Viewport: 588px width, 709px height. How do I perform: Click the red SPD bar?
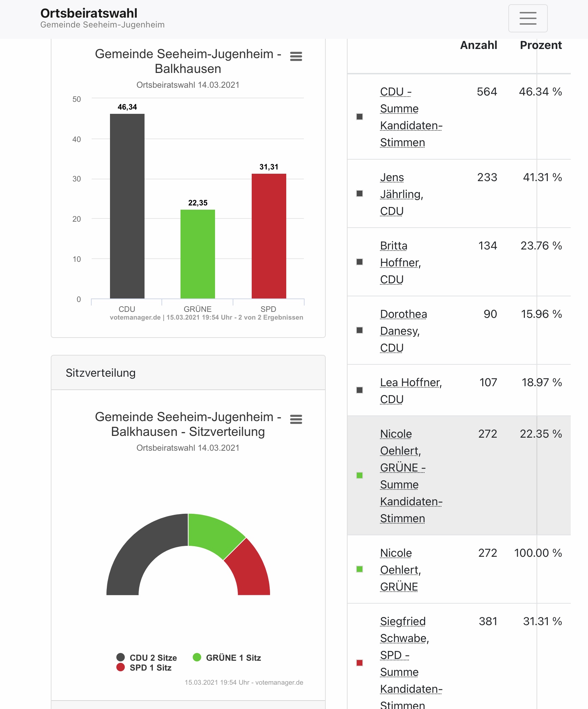[x=269, y=236]
